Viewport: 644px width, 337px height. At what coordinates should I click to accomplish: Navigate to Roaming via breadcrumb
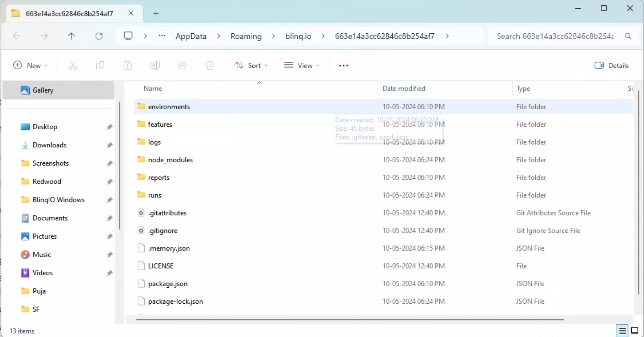click(x=246, y=36)
